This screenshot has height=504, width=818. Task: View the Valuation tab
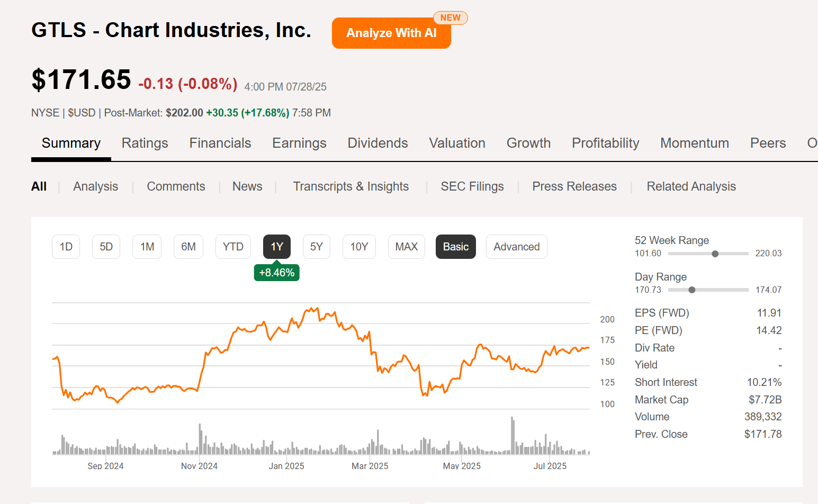(457, 143)
